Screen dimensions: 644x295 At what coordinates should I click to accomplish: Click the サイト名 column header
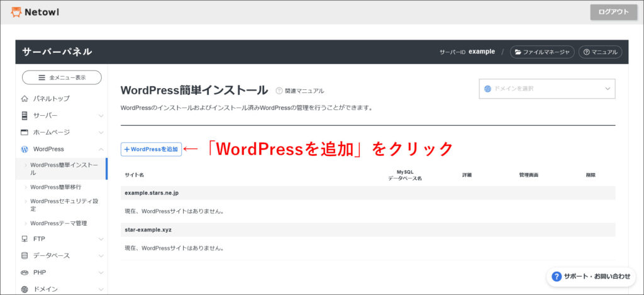(135, 175)
